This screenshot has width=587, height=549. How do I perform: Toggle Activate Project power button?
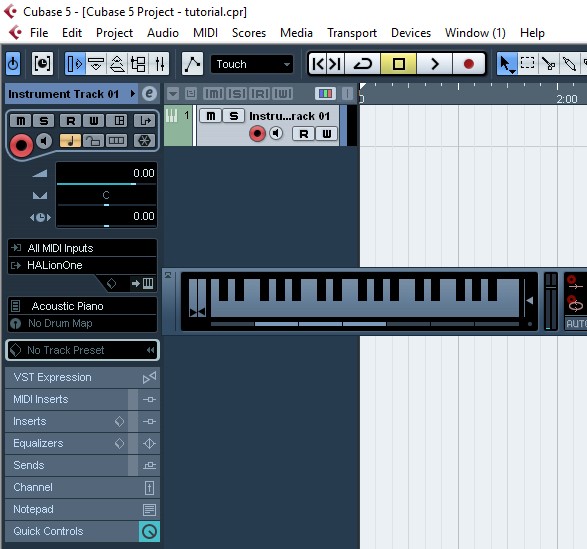[x=13, y=64]
